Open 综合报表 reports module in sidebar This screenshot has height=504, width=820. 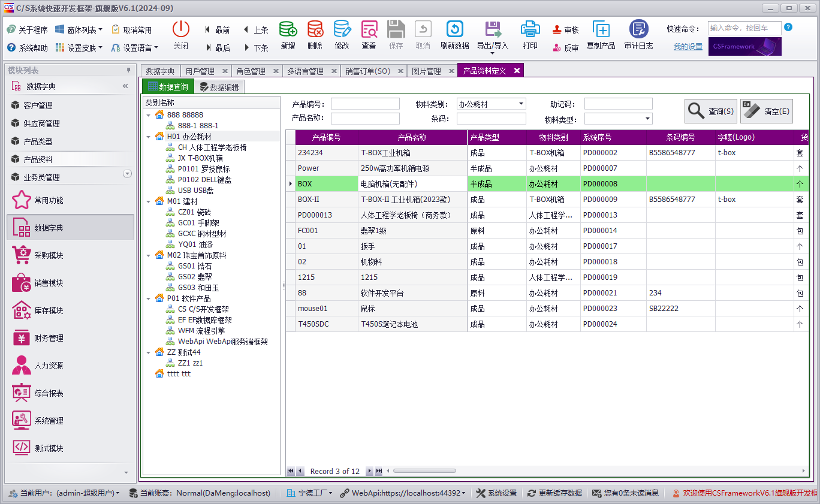coord(70,393)
